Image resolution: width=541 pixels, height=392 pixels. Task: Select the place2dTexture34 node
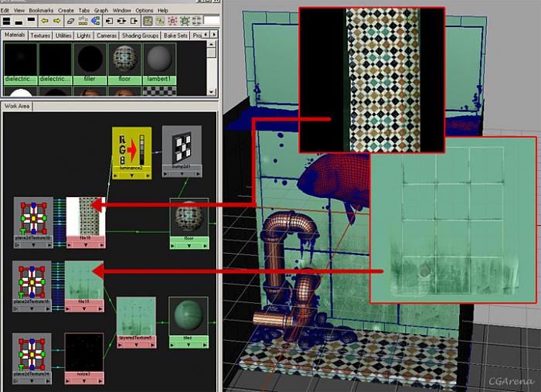(x=32, y=358)
